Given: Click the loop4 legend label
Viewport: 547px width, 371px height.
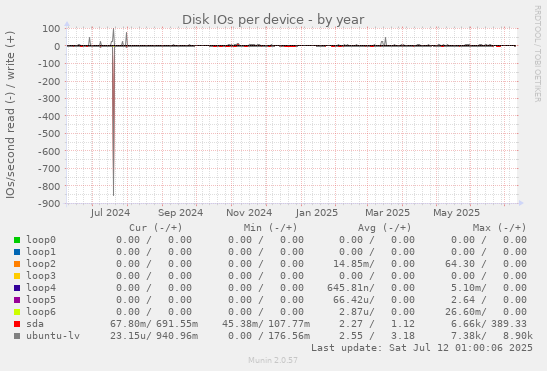Looking at the screenshot, I should [x=41, y=288].
